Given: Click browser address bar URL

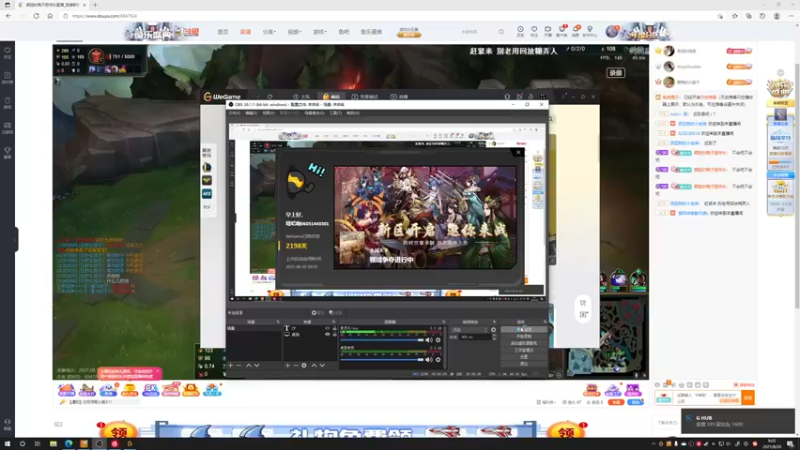Looking at the screenshot, I should pos(105,16).
